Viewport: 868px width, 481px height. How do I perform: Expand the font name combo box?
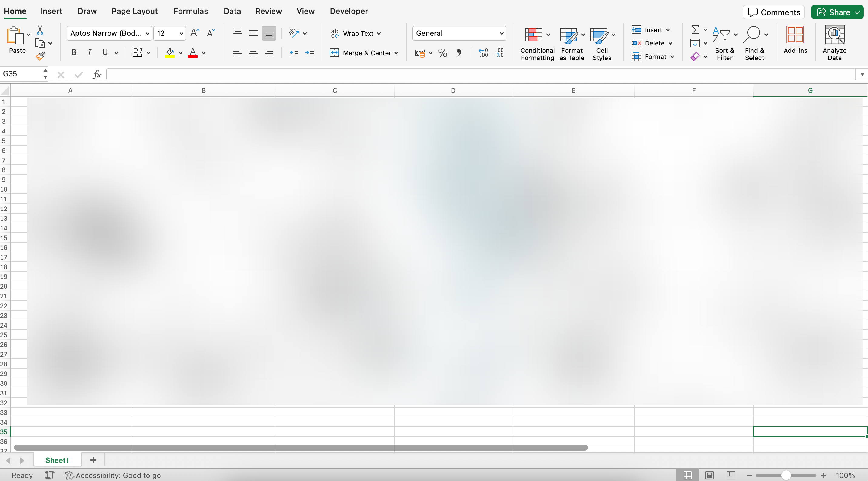(x=147, y=33)
